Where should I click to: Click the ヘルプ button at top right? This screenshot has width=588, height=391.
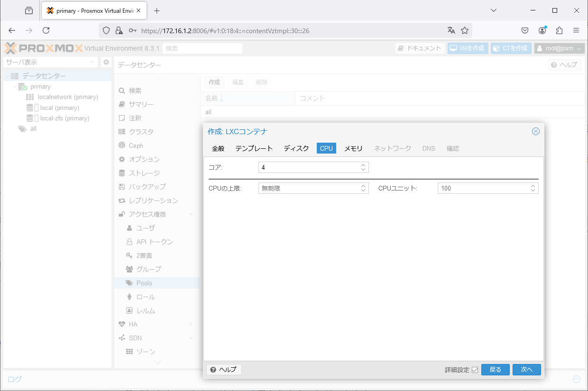pyautogui.click(x=564, y=65)
